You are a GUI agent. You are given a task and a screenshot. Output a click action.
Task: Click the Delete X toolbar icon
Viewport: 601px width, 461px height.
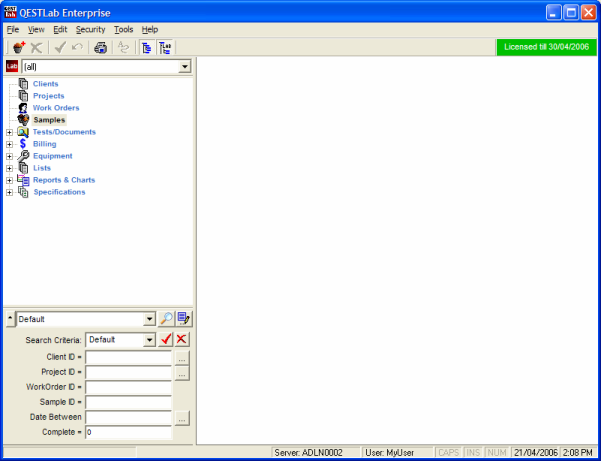pyautogui.click(x=36, y=48)
